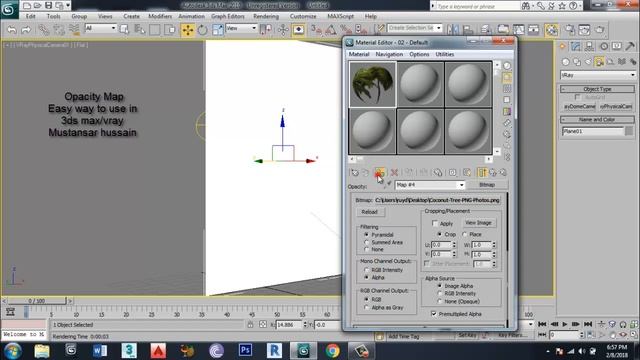Click the Bind to Space Warp icon
The height and width of the screenshot is (360, 640).
point(74,29)
